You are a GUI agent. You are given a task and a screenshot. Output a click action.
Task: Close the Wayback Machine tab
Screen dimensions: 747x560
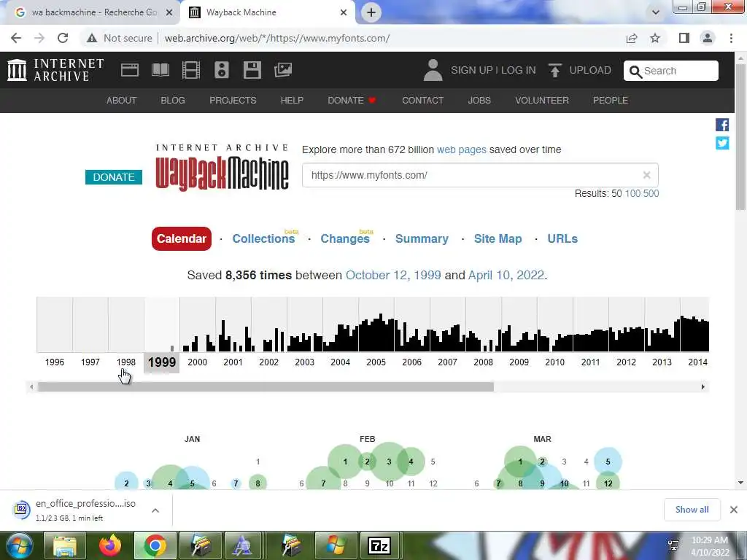coord(344,12)
